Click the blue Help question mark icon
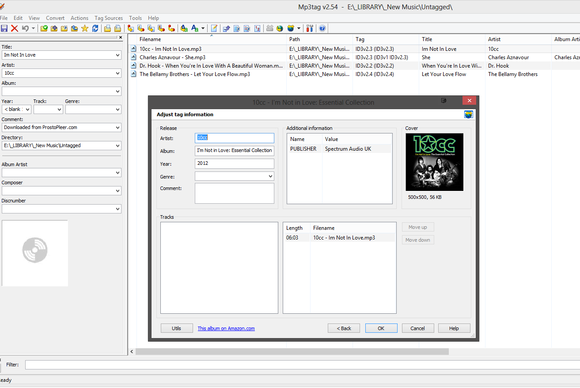This screenshot has width=580, height=388. pyautogui.click(x=322, y=28)
